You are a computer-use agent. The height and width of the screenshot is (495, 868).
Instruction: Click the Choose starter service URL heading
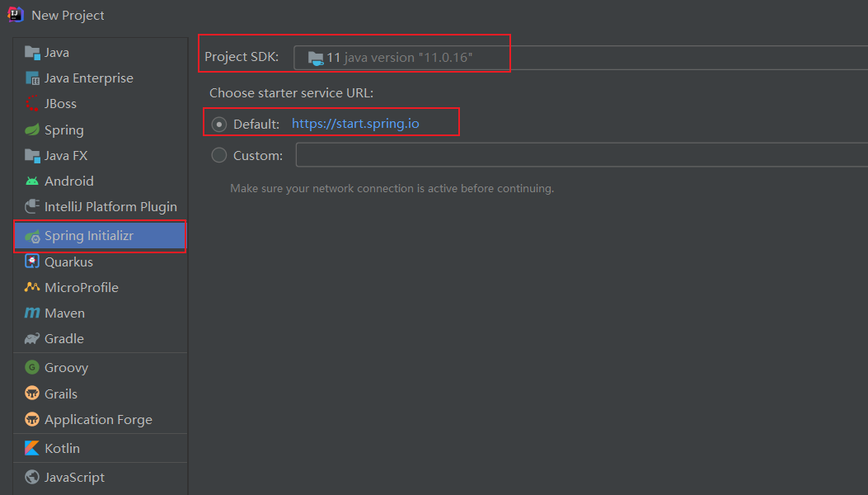pos(291,93)
